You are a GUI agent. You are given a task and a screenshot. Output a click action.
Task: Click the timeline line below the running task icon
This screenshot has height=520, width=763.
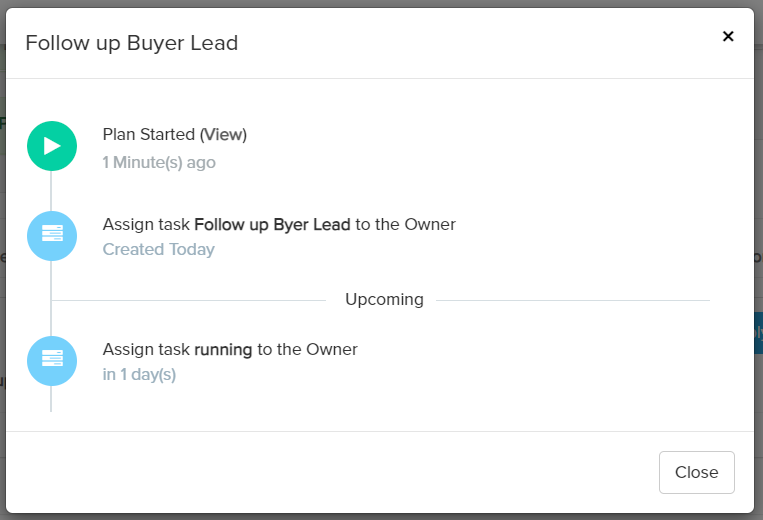[51, 400]
